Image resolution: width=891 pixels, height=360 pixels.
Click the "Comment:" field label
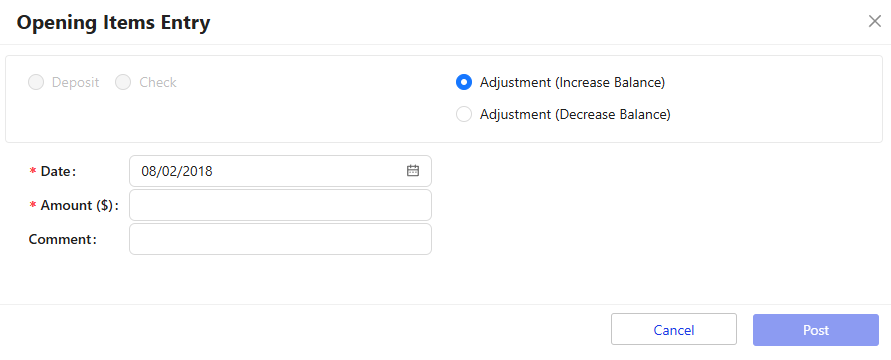(x=63, y=239)
